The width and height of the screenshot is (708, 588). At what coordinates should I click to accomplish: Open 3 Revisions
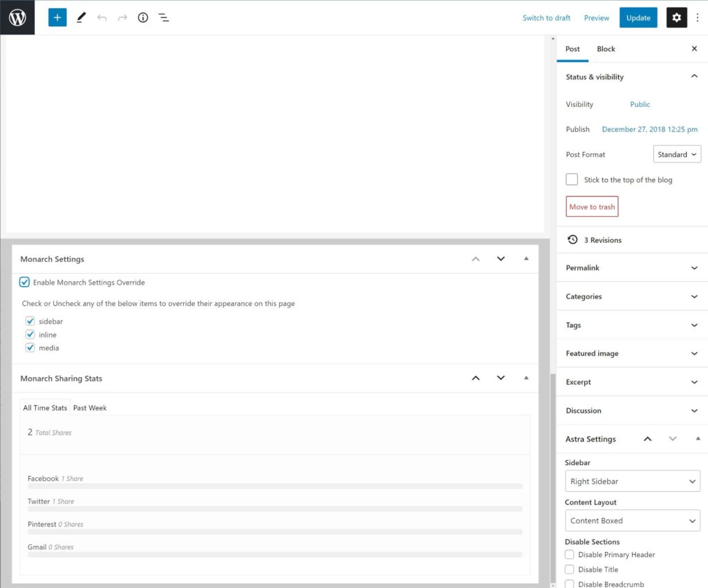(x=602, y=240)
